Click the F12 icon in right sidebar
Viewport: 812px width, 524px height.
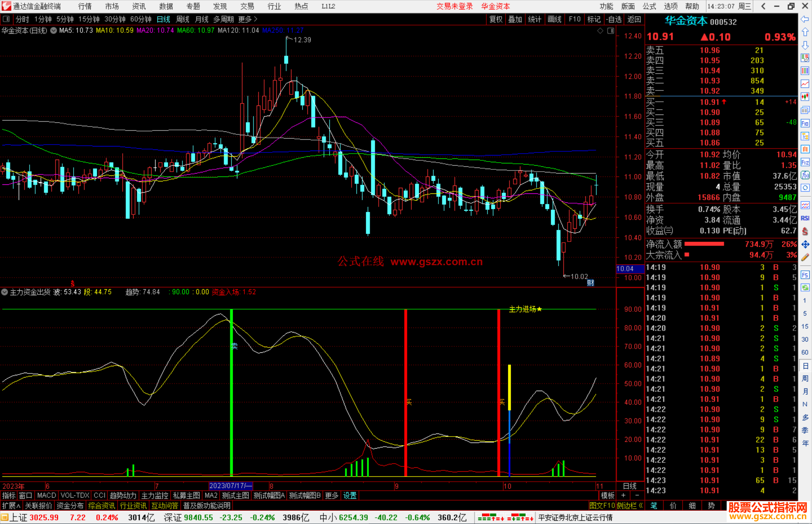[x=805, y=162]
